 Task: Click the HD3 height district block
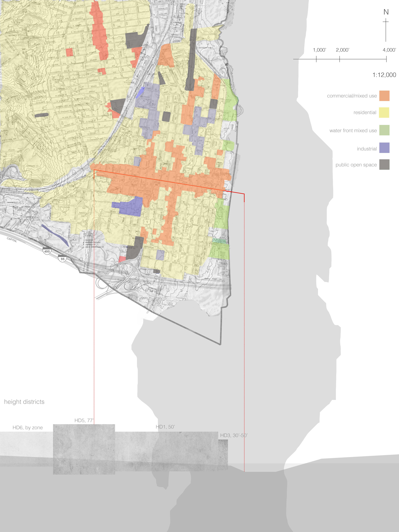pos(223,455)
